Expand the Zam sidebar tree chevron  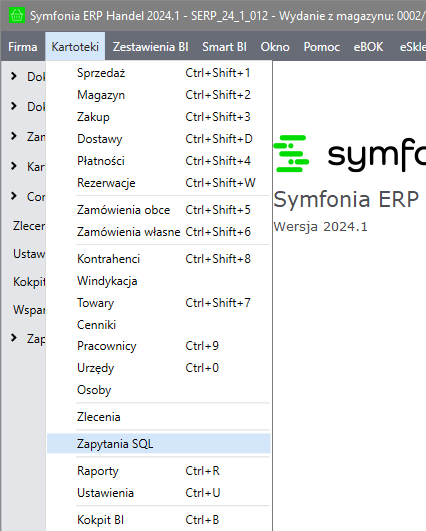pos(14,136)
